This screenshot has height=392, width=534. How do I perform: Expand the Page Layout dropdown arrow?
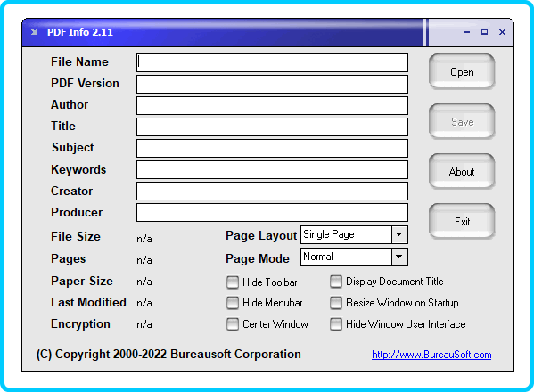pos(399,234)
